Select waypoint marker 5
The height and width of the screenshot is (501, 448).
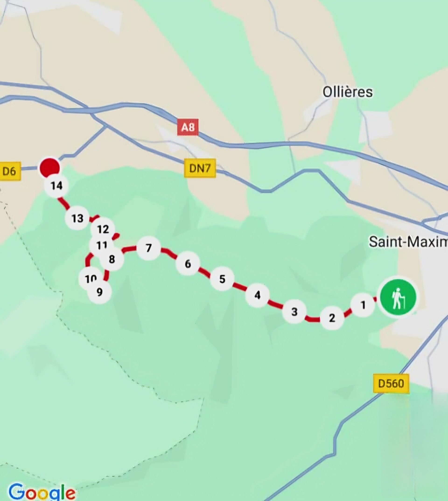click(222, 279)
